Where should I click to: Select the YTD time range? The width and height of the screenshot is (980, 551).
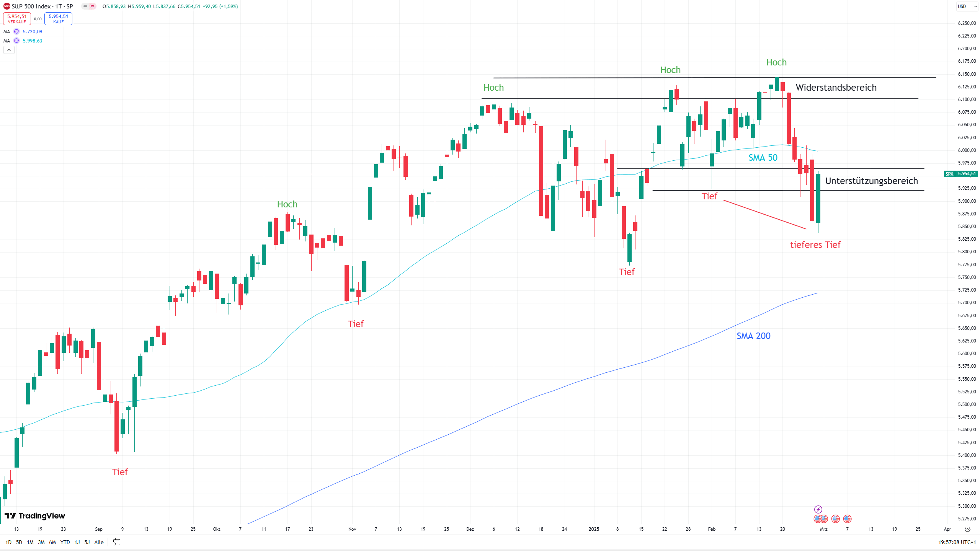coord(65,542)
